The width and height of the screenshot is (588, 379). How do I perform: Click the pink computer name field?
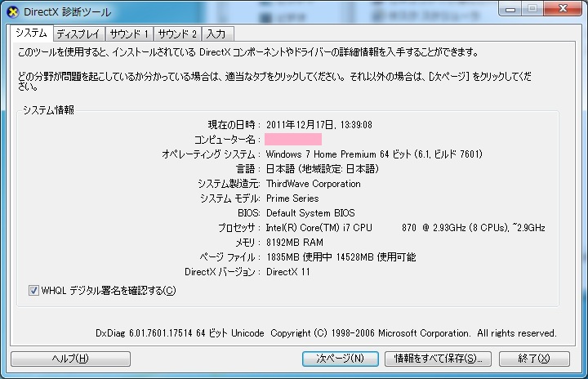[x=292, y=140]
